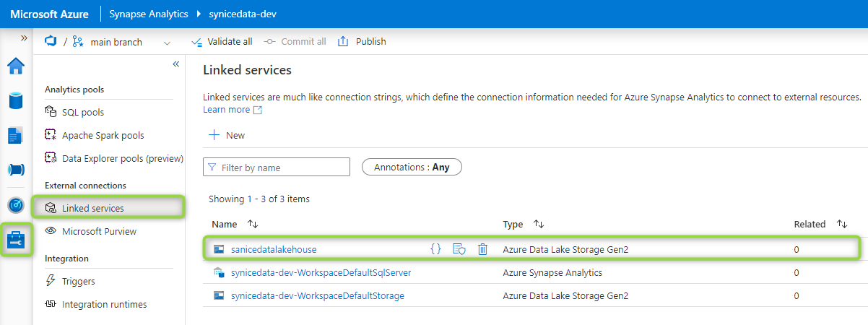The height and width of the screenshot is (325, 868).
Task: Open synicedata-dev-WorkspaceDefaultStorage
Action: point(318,295)
